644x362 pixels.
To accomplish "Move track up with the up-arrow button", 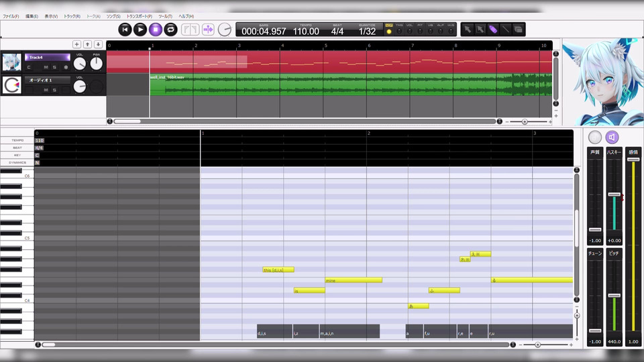I will pos(87,44).
